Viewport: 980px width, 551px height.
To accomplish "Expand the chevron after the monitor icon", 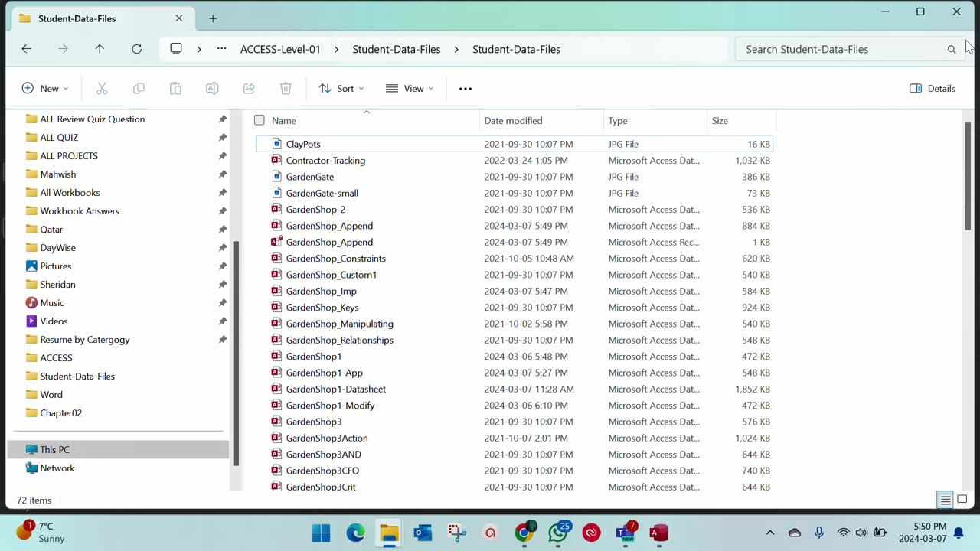I will [x=199, y=49].
